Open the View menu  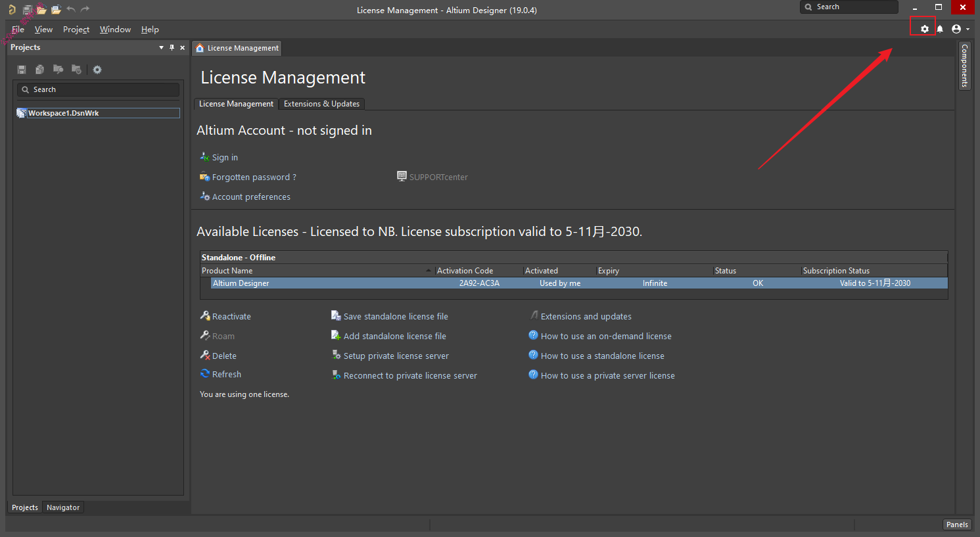tap(43, 30)
